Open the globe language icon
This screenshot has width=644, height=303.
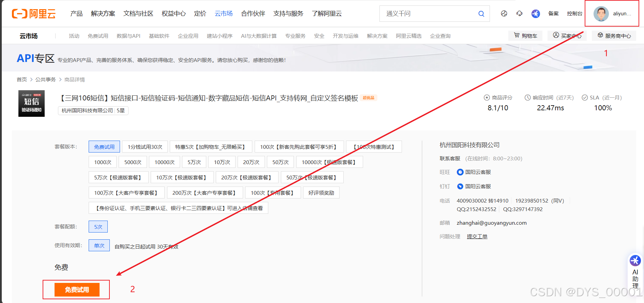point(504,14)
